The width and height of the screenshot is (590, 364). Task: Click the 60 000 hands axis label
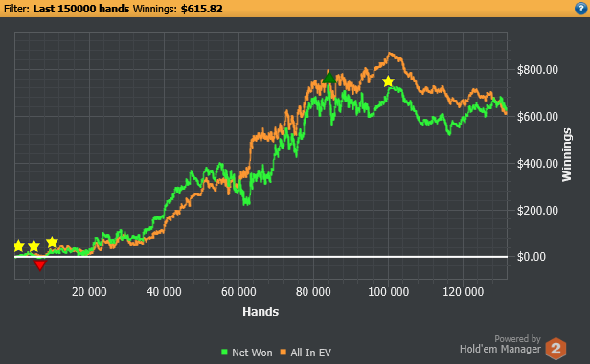tap(238, 292)
